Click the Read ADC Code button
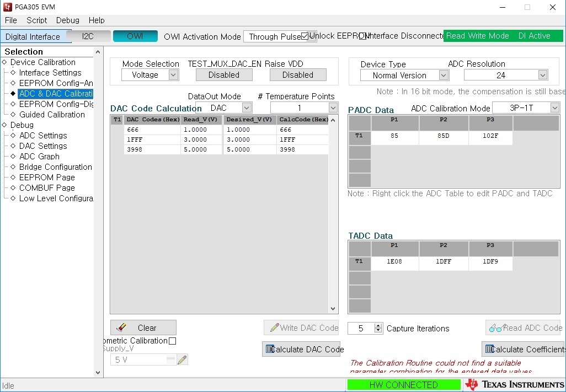This screenshot has height=392, width=566. (x=522, y=327)
